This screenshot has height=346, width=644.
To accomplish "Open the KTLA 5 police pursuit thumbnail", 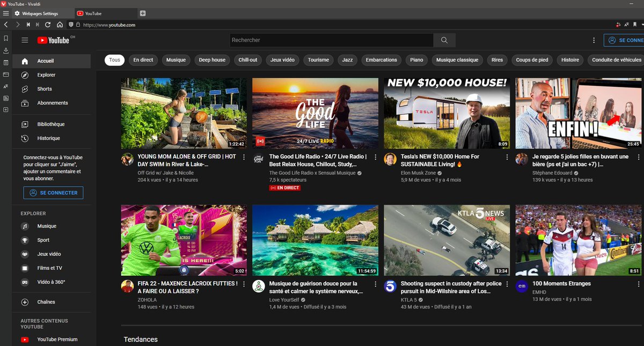I will click(x=447, y=240).
